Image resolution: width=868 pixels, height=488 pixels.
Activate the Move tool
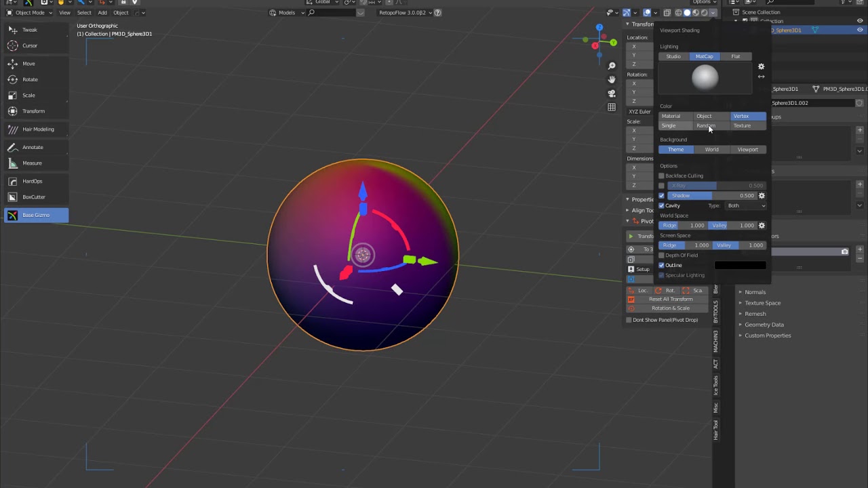point(36,64)
